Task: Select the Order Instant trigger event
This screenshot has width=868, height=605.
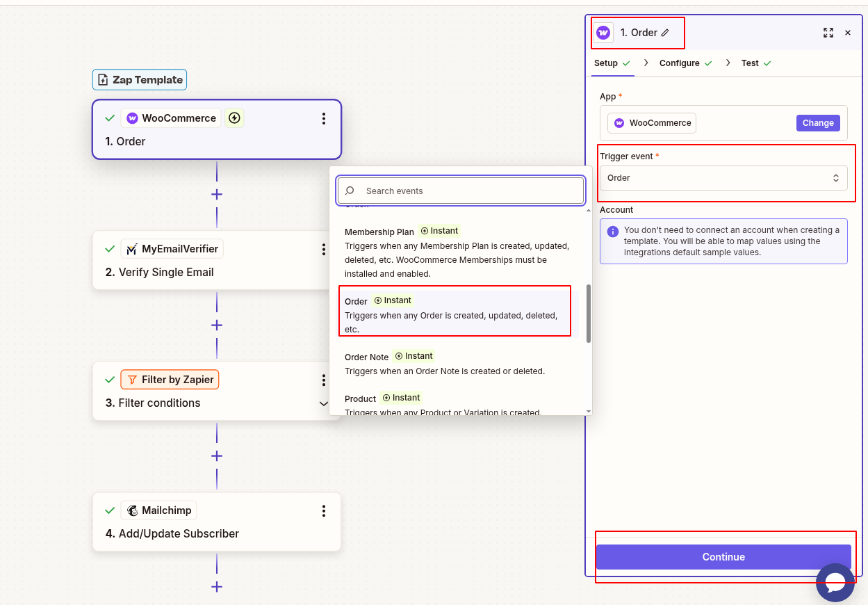Action: point(455,311)
